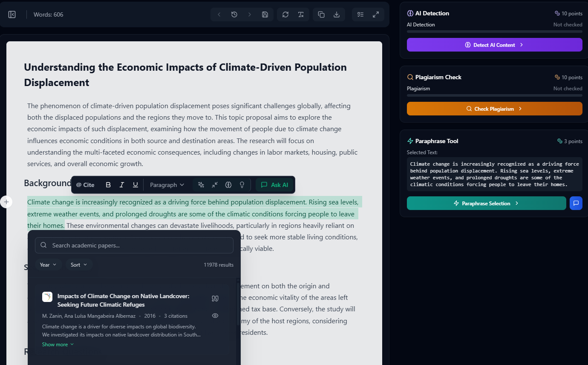Collapse the sidebar using the top-left panel icon
The height and width of the screenshot is (365, 588).
point(12,14)
